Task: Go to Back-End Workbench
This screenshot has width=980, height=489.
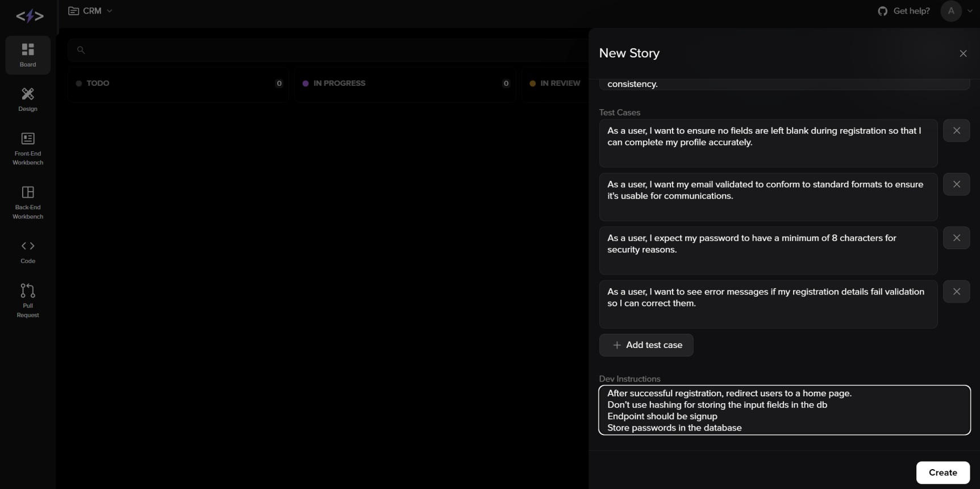Action: [28, 202]
